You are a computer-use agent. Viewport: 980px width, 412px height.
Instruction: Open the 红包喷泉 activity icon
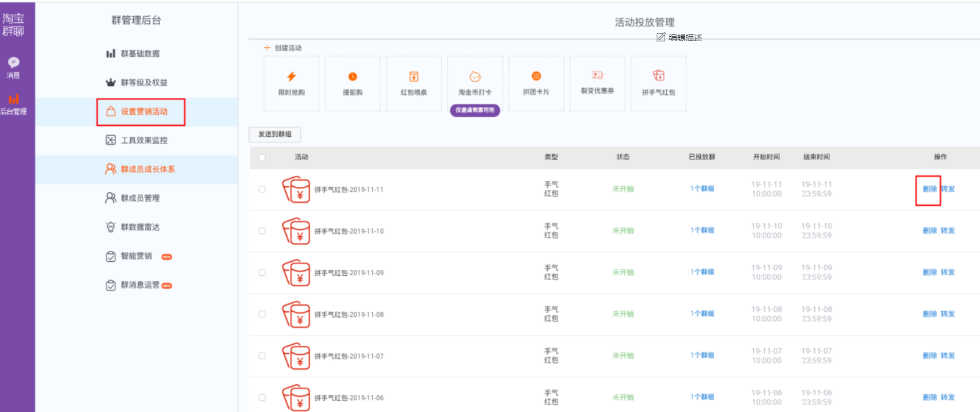(x=414, y=77)
